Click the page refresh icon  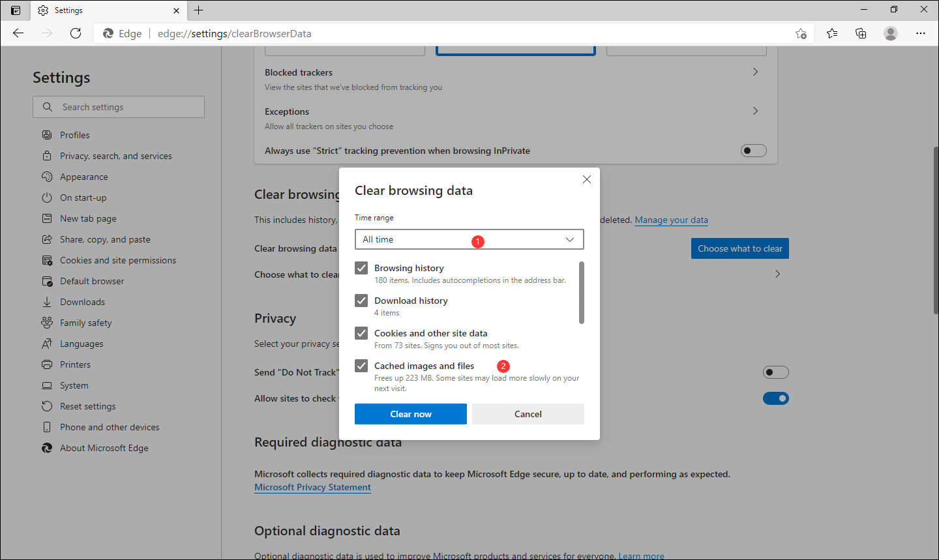tap(75, 33)
